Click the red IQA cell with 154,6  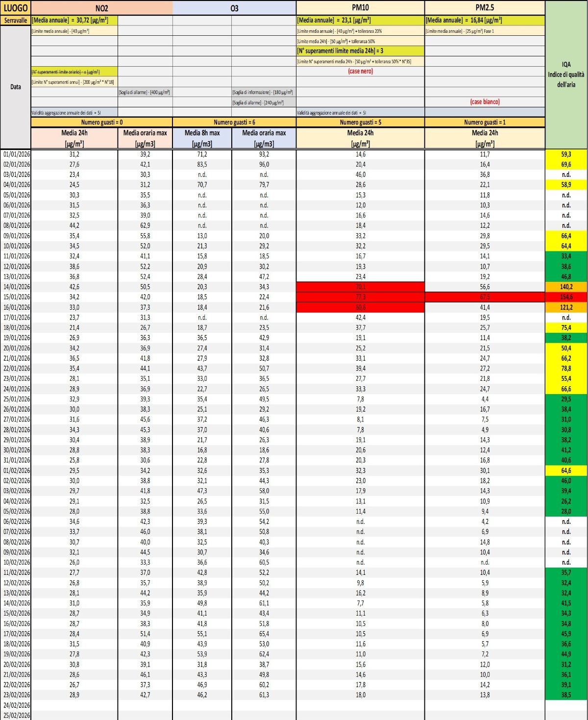point(566,297)
